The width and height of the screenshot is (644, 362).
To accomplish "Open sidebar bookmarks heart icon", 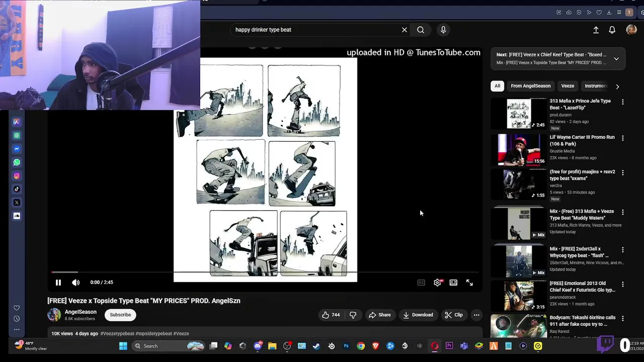I will point(17,308).
